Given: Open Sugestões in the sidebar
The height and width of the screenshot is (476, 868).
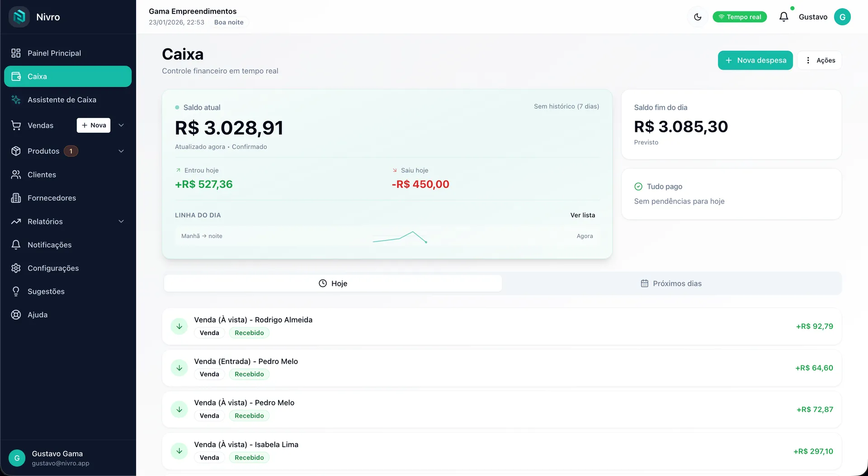Looking at the screenshot, I should pyautogui.click(x=68, y=292).
